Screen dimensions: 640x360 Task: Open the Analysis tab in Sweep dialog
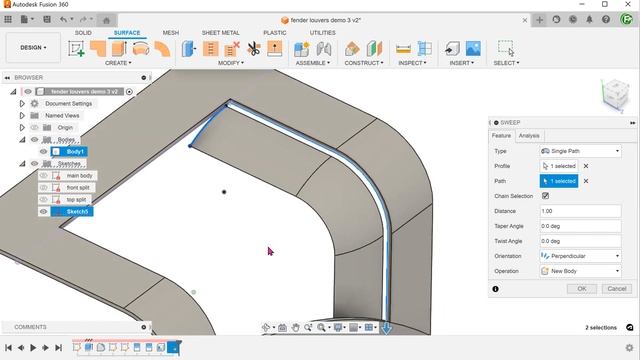[529, 136]
